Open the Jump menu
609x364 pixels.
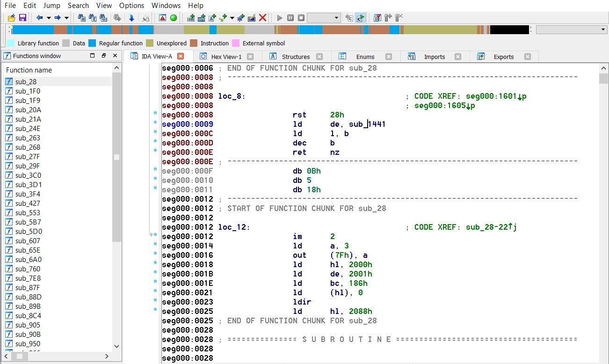[51, 6]
